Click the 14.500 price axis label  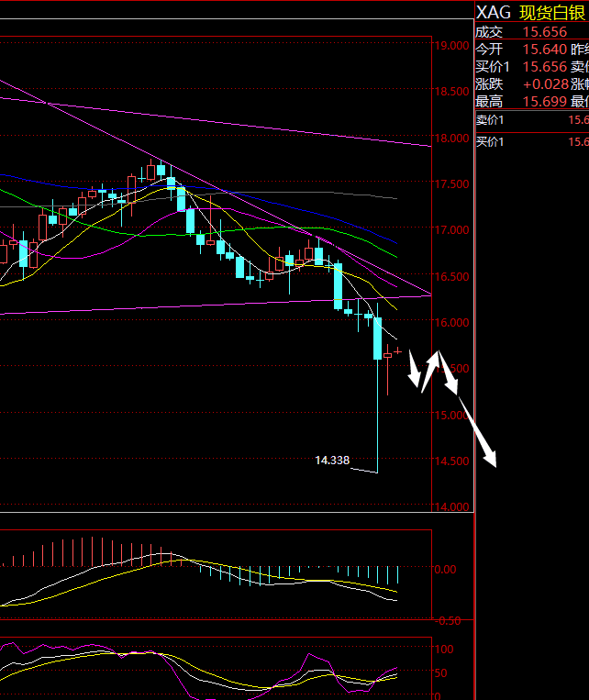pos(452,461)
